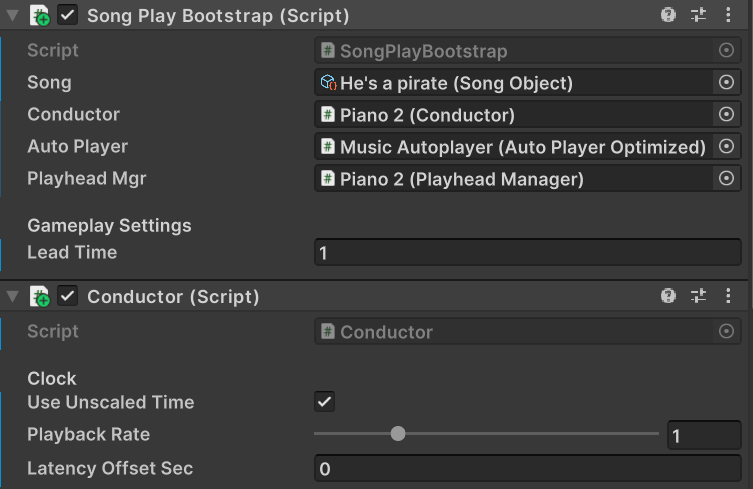
Task: Uncheck Use Unscaled Time
Action: (x=324, y=402)
